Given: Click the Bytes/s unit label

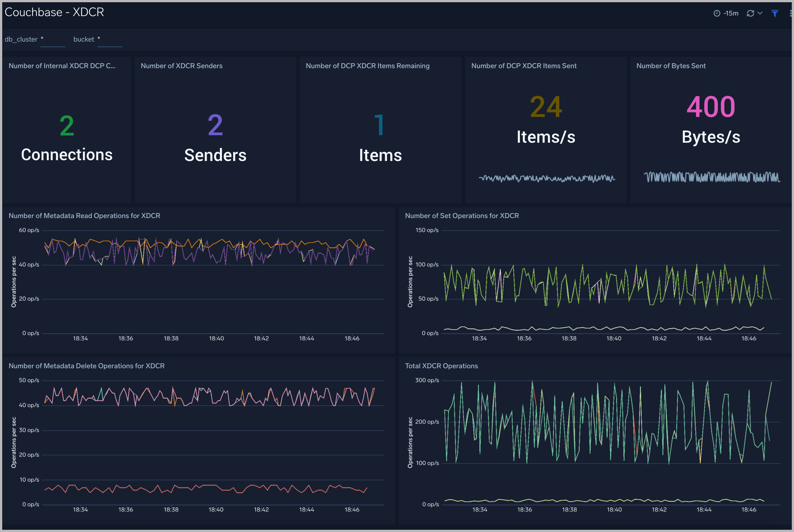Looking at the screenshot, I should pos(711,137).
